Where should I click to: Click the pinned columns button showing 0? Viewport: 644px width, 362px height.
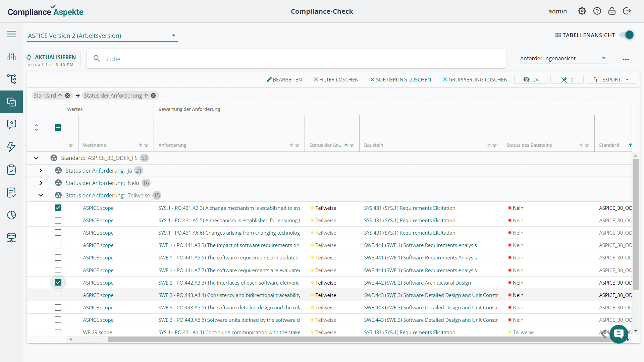[x=567, y=79]
